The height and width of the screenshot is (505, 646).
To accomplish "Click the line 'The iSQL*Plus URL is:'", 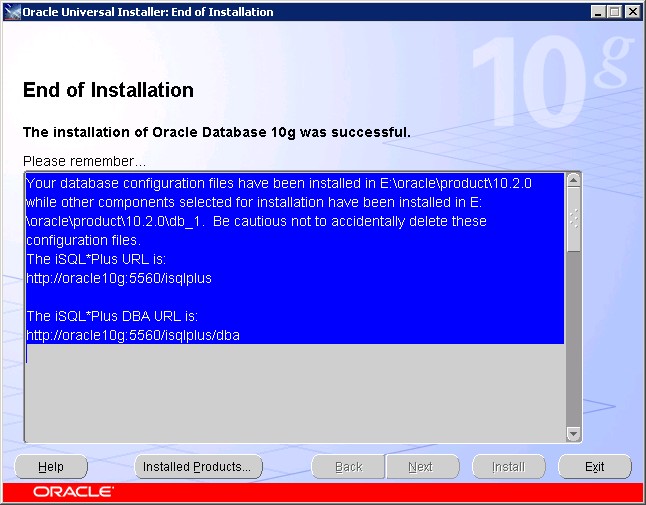I will tap(96, 260).
